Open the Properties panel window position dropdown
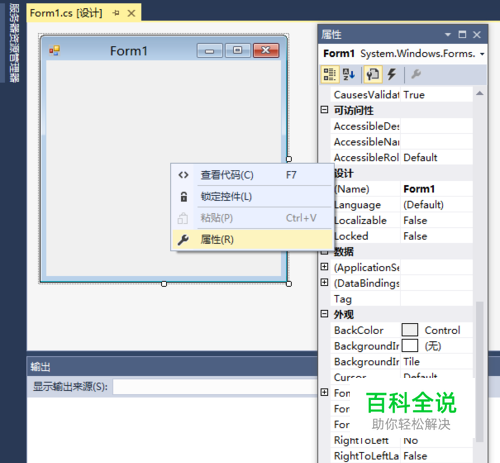500x463 pixels. [x=448, y=34]
